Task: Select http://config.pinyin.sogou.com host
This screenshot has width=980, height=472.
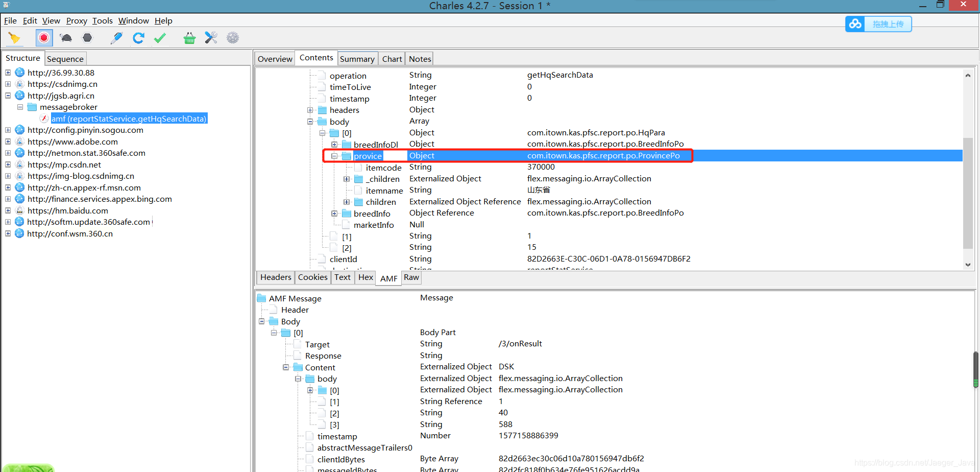Action: (85, 130)
